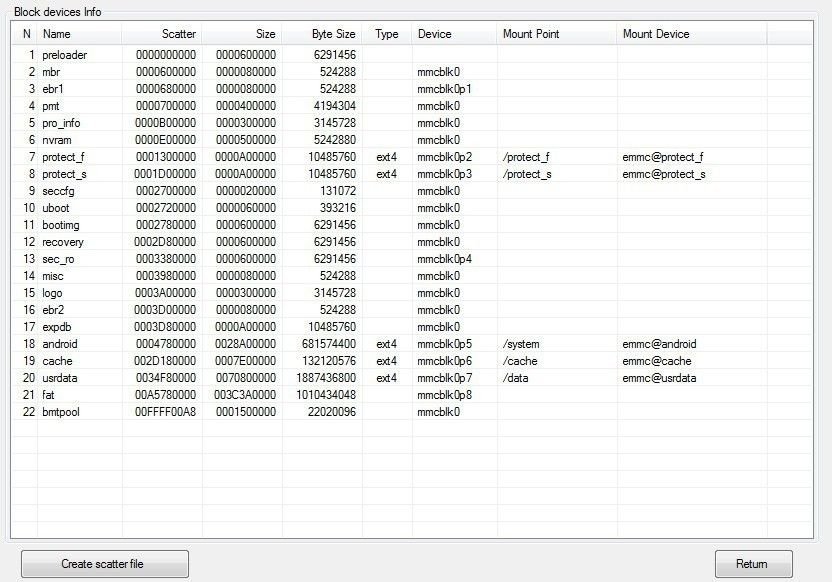Select the sec_ro partition name
The height and width of the screenshot is (582, 832).
(x=58, y=259)
